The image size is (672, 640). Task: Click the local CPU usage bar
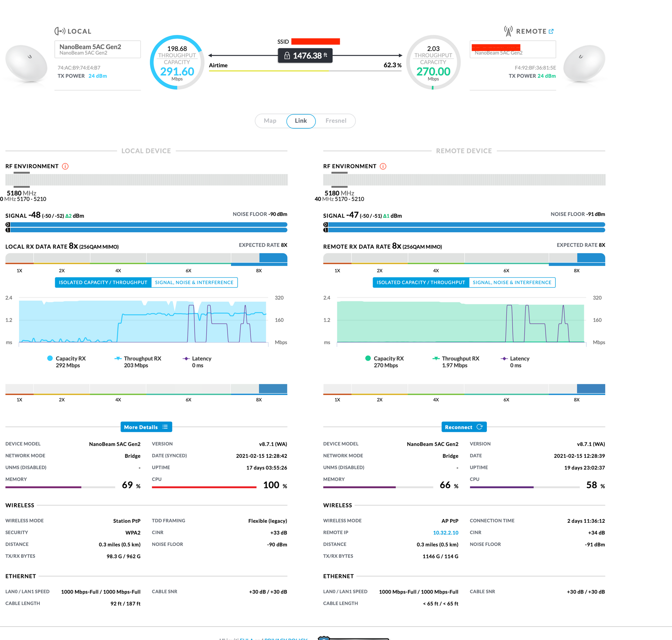(x=204, y=487)
